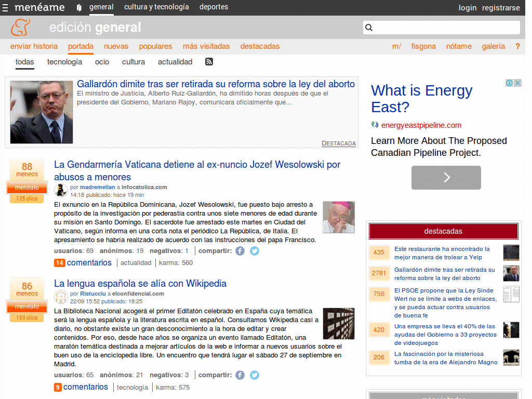Open the nótame link
This screenshot has height=399, width=532.
click(459, 46)
